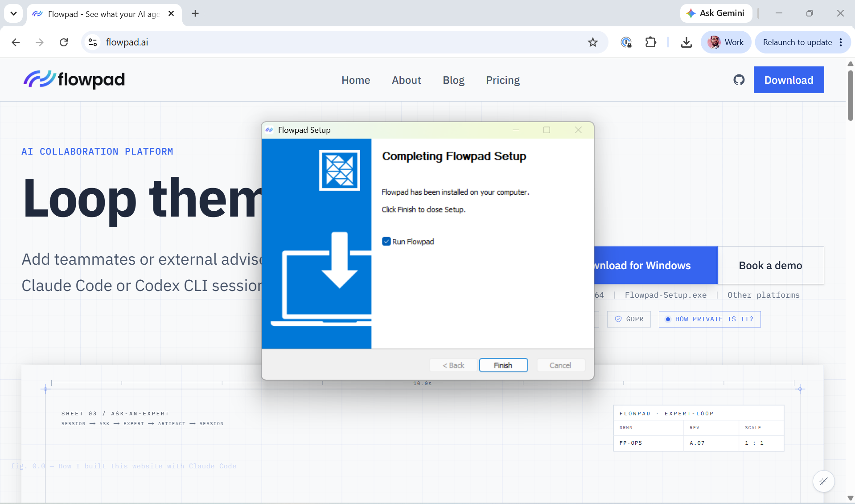Minimize the Flowpad Setup dialog
This screenshot has width=855, height=504.
click(x=516, y=130)
